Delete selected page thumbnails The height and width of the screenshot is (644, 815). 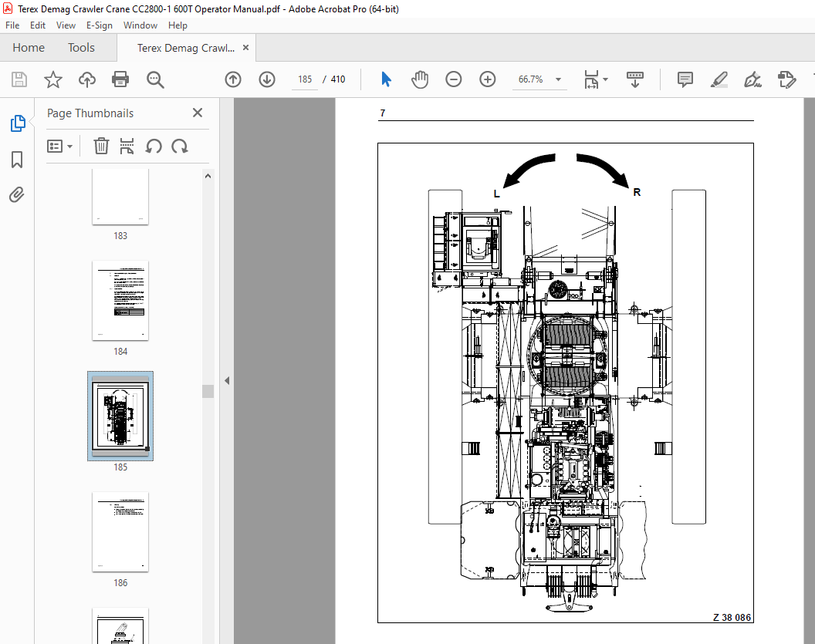click(101, 146)
